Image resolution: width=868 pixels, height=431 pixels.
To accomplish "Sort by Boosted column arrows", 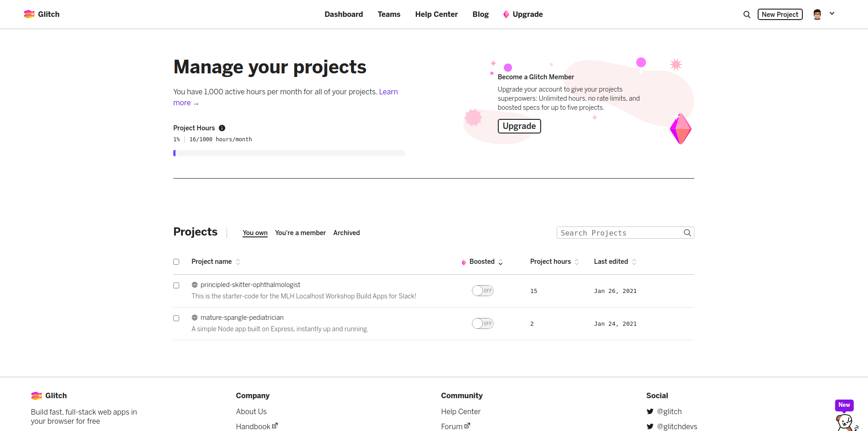I will point(501,262).
